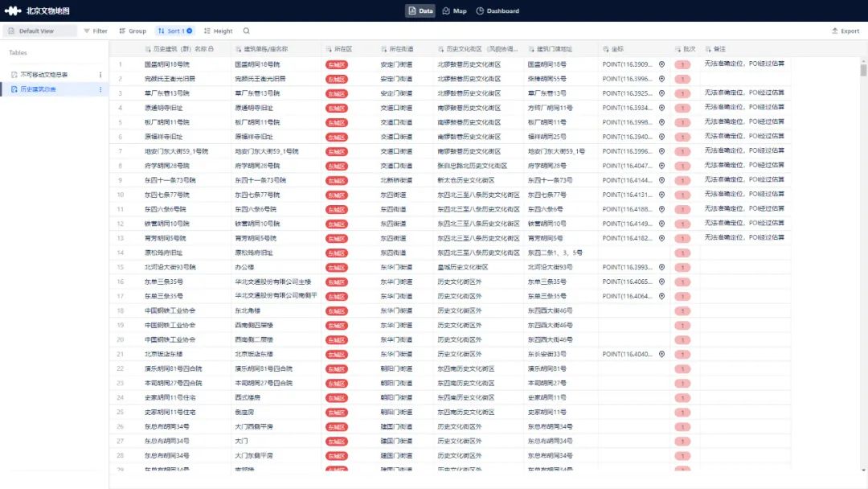Click 东北角楼 cell in row 18
The height and width of the screenshot is (489, 868).
tap(248, 310)
